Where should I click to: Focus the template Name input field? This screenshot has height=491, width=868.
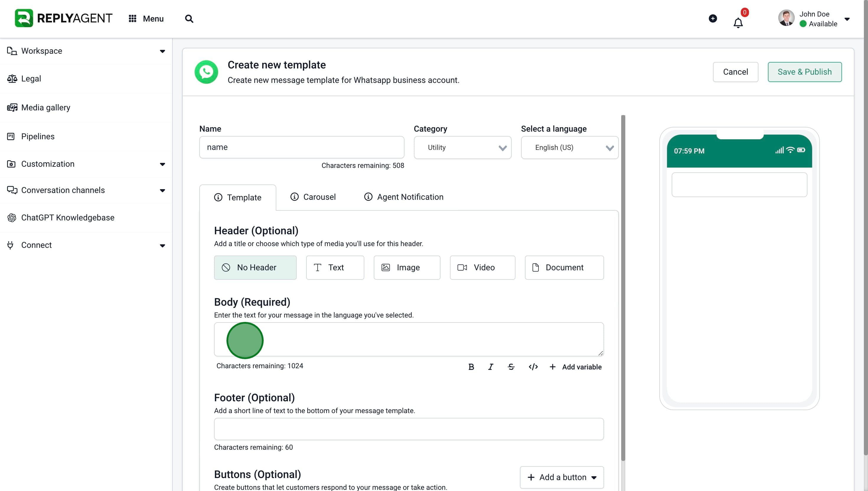click(302, 147)
